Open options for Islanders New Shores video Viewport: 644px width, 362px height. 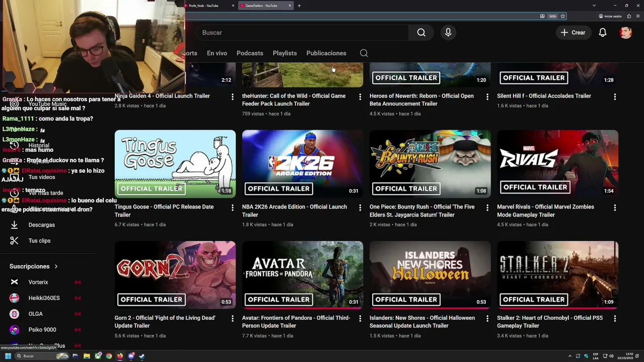click(x=487, y=319)
